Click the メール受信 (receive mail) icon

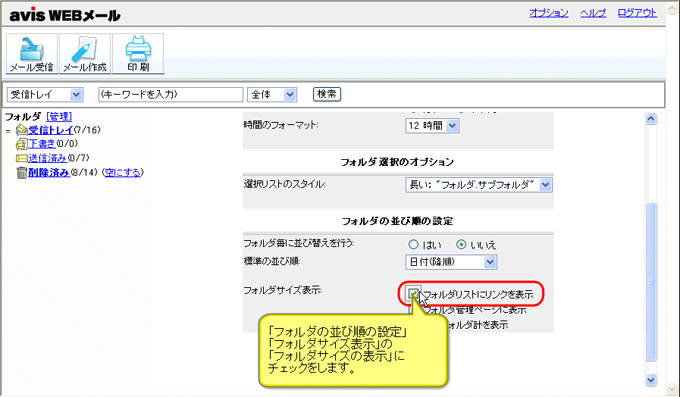(32, 54)
